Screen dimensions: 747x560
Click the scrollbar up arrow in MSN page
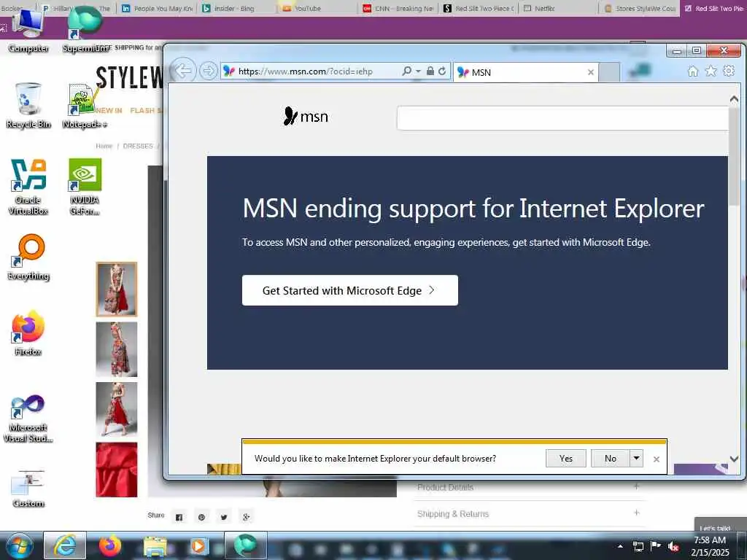[734, 98]
